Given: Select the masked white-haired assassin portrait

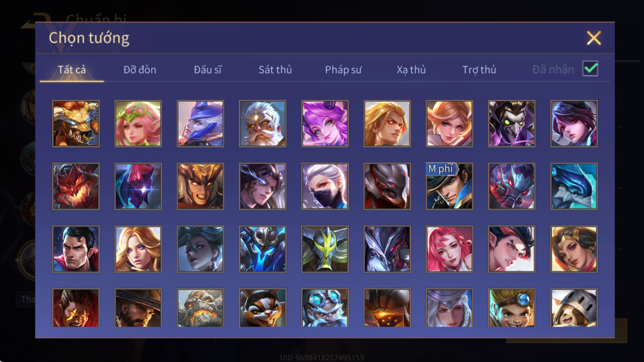Looking at the screenshot, I should [x=325, y=186].
